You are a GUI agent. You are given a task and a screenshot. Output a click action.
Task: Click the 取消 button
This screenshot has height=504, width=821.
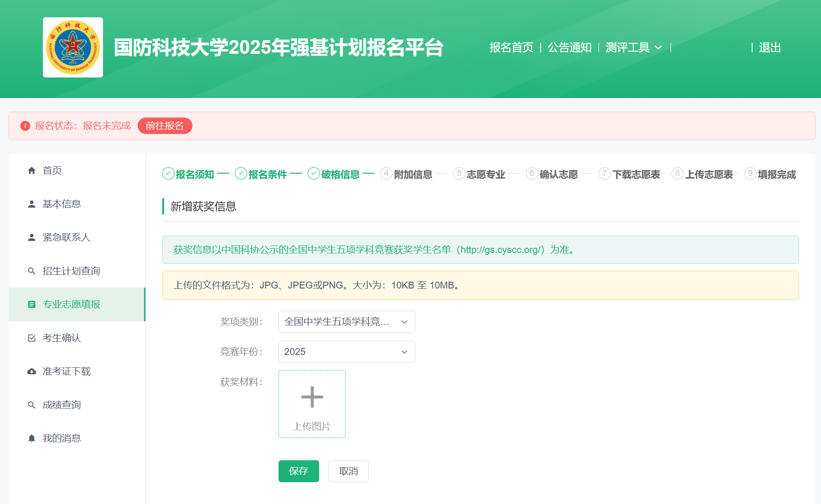(348, 471)
